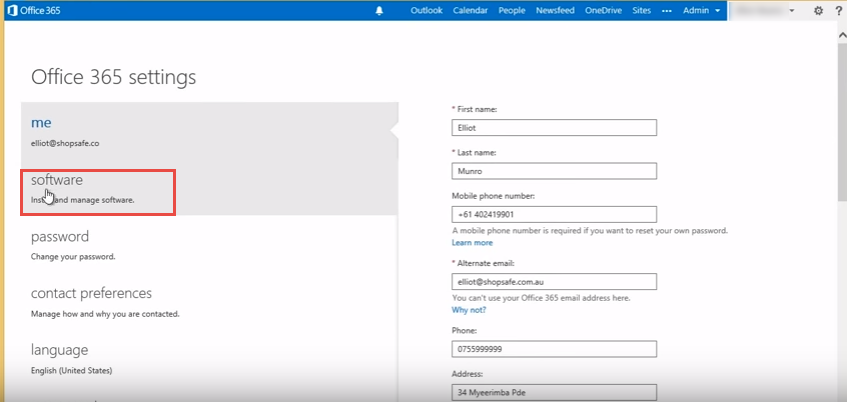847x402 pixels.
Task: Switch to Newsfeed
Action: 555,10
